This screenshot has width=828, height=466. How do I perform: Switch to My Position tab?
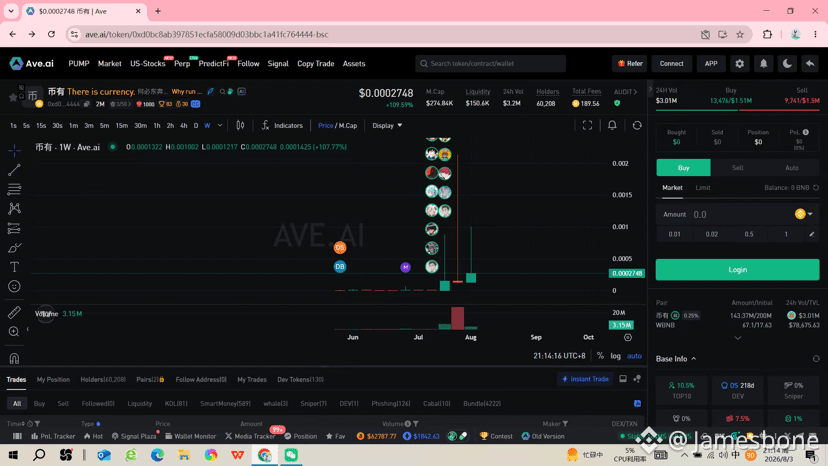pos(53,379)
